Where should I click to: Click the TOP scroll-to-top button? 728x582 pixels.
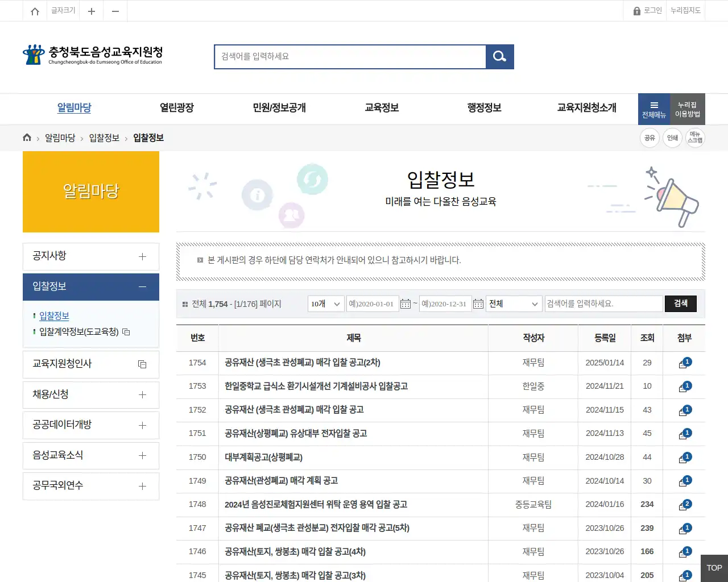714,568
